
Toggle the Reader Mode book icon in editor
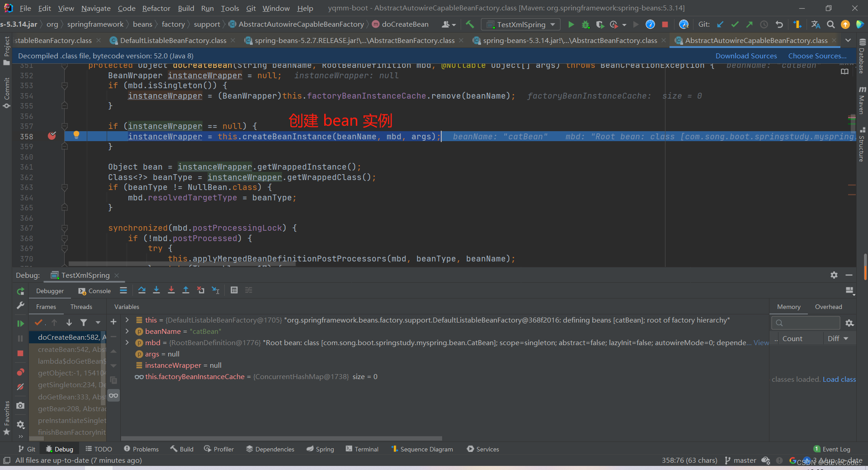(844, 71)
